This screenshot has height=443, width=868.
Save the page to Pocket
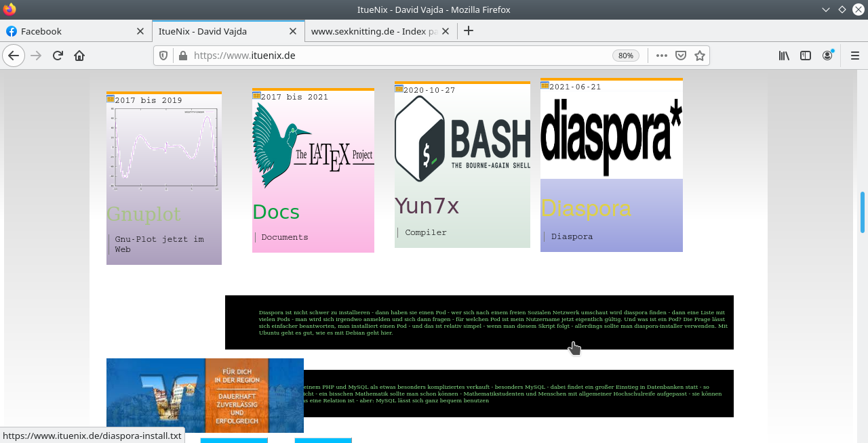click(x=679, y=56)
